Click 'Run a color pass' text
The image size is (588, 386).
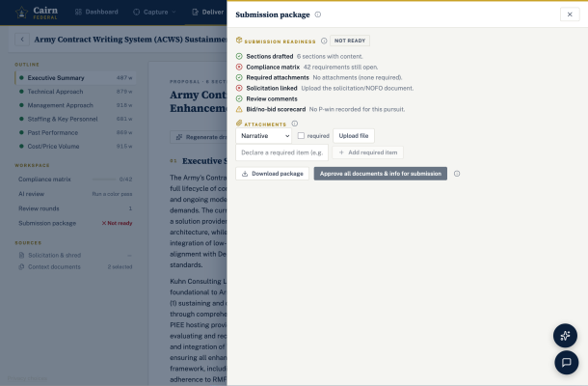[x=112, y=194]
